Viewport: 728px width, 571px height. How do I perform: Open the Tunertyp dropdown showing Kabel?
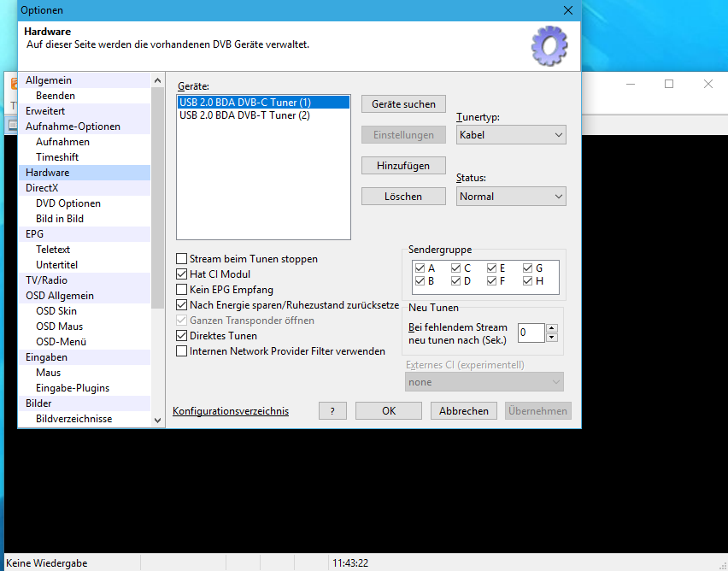click(x=511, y=135)
